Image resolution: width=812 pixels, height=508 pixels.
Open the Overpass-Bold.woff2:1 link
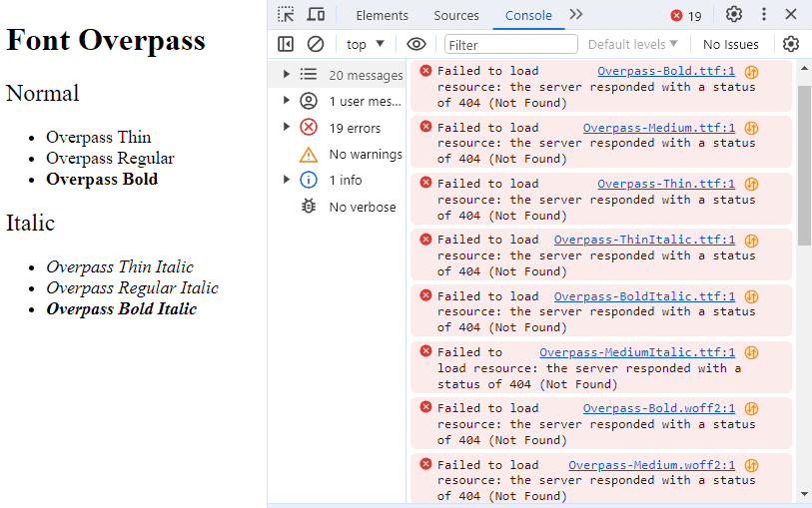pos(659,408)
